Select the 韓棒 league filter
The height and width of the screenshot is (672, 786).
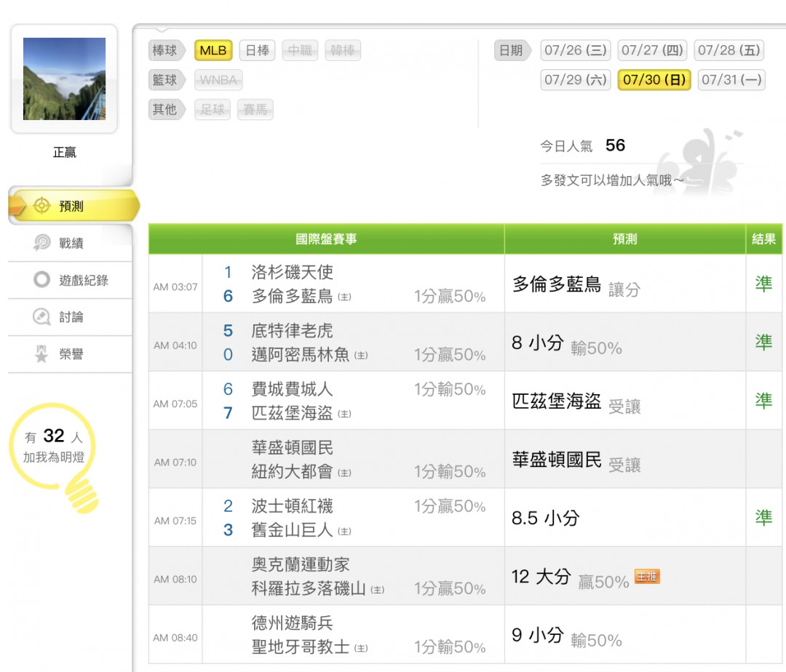342,51
